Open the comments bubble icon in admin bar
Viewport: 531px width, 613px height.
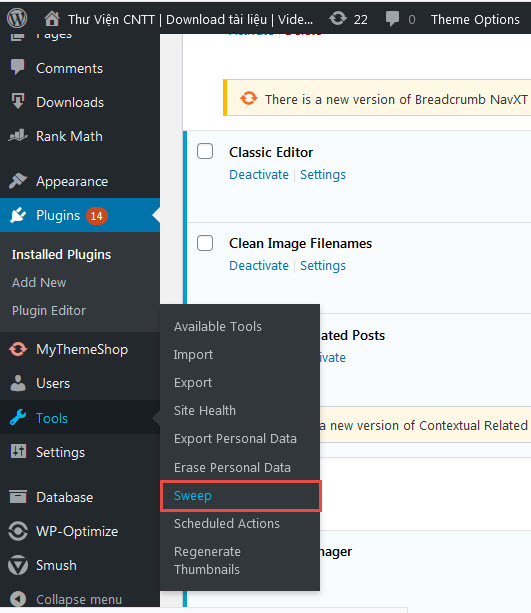[x=392, y=19]
